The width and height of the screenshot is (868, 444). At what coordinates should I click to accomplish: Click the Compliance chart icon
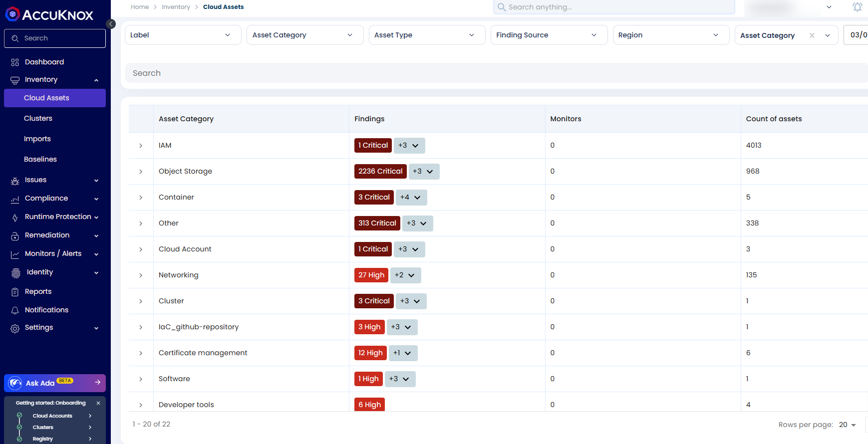pos(15,199)
